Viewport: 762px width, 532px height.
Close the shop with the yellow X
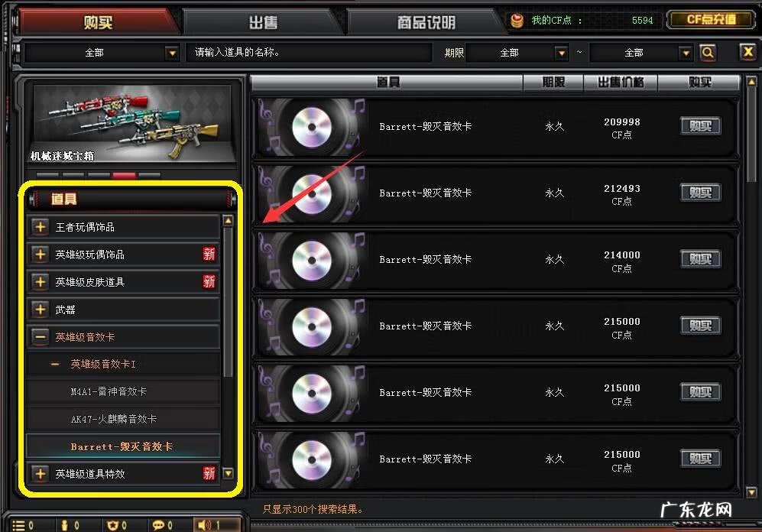747,51
